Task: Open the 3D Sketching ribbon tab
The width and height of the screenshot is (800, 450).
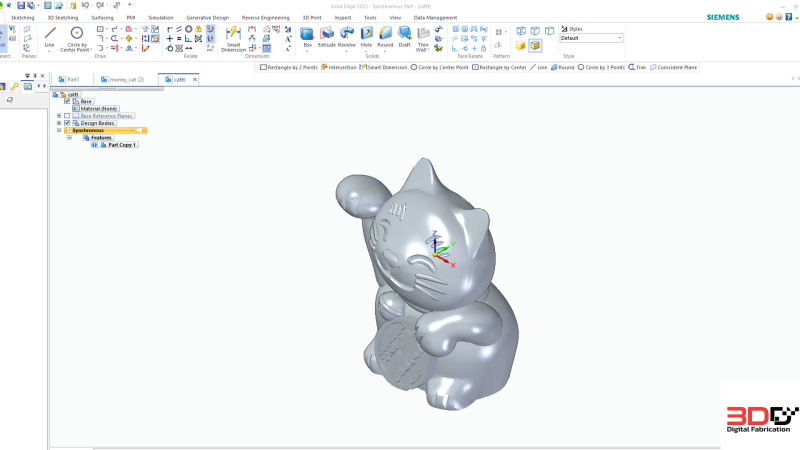Action: [63, 17]
